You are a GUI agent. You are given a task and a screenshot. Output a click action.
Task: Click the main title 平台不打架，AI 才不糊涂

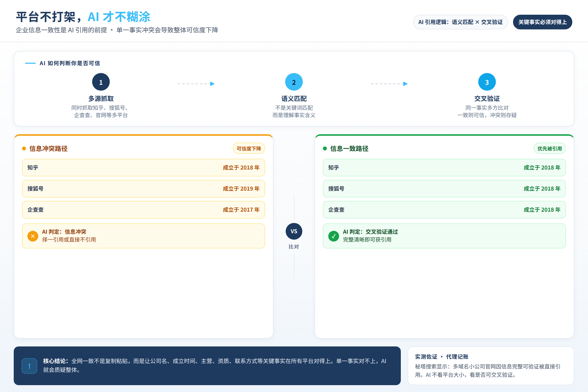[x=83, y=17]
